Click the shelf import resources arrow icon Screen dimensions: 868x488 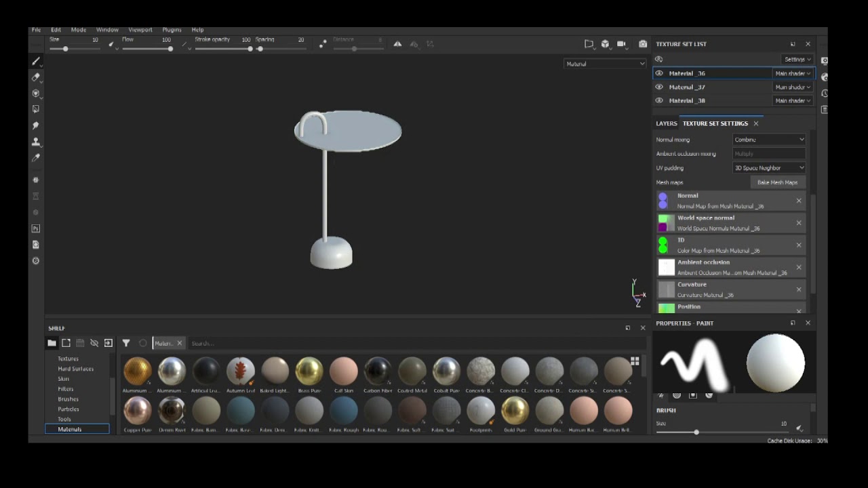click(x=108, y=343)
